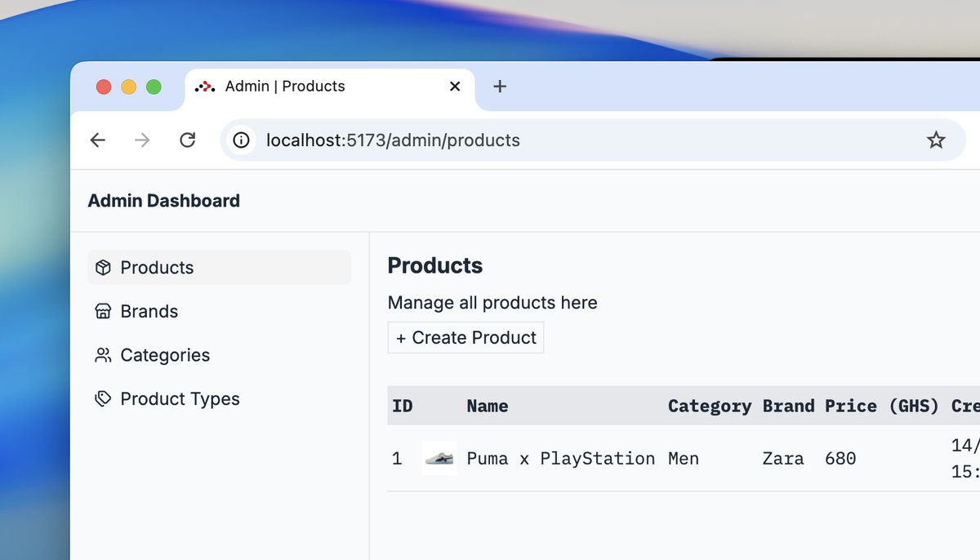Image resolution: width=980 pixels, height=560 pixels.
Task: Open the Products sidebar section
Action: pyautogui.click(x=219, y=268)
